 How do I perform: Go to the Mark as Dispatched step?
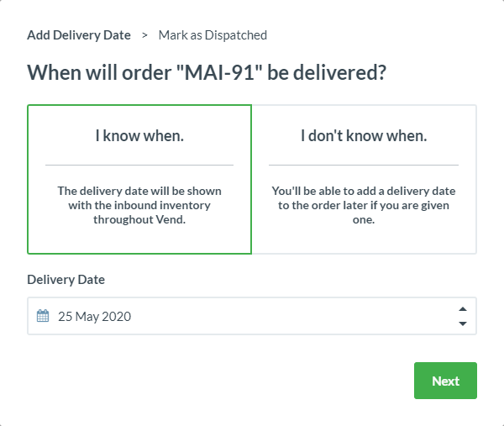(x=213, y=35)
